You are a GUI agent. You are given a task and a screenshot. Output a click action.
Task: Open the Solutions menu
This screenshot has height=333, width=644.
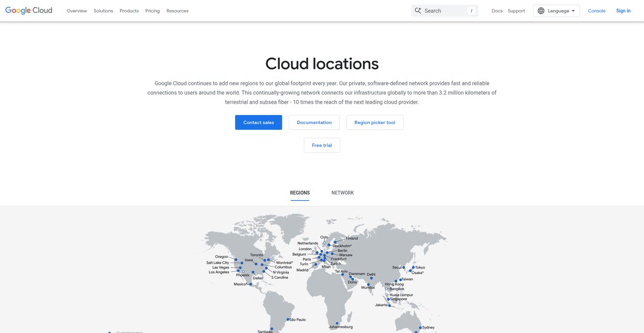point(103,11)
